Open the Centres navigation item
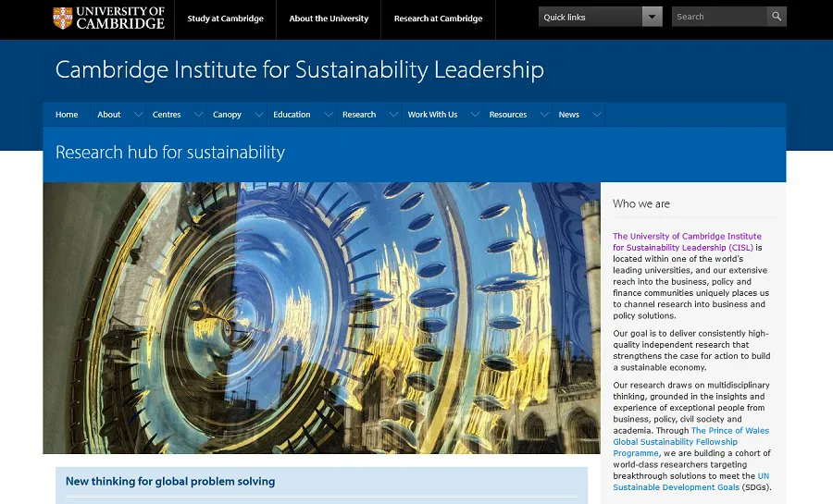The height and width of the screenshot is (504, 833). pyautogui.click(x=167, y=115)
